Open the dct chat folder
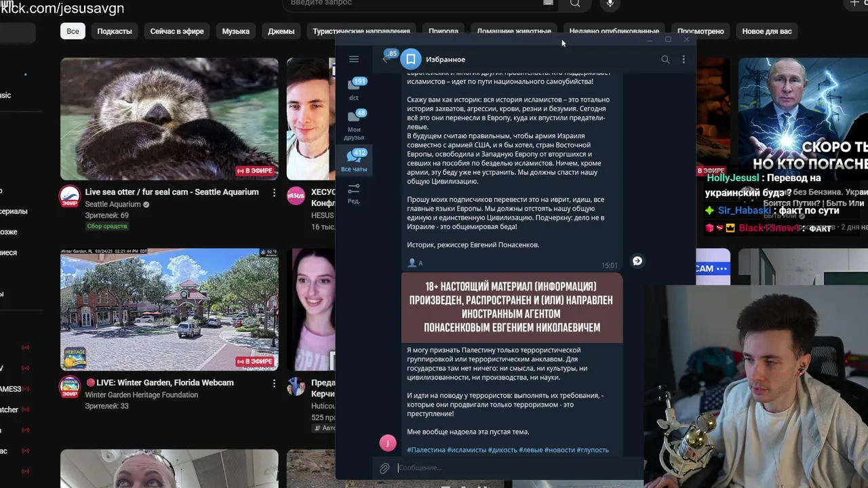The image size is (868, 488). click(354, 89)
